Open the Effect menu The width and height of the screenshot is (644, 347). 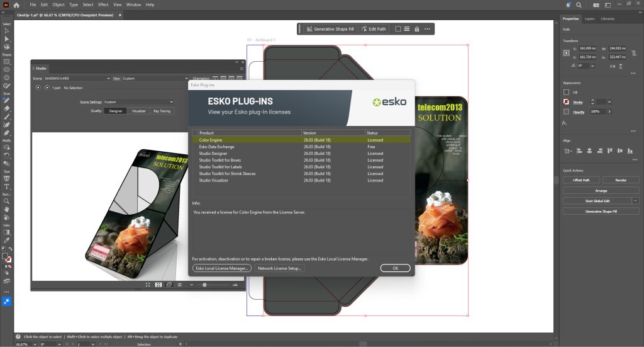103,5
